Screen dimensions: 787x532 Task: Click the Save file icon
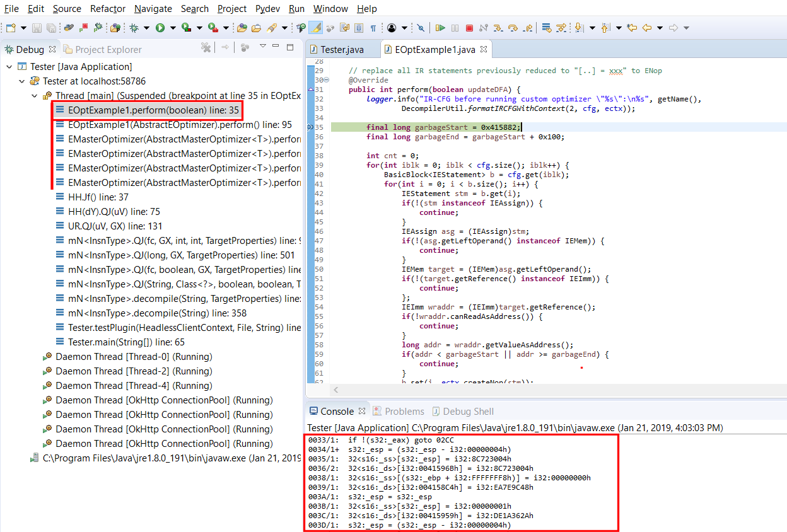pyautogui.click(x=37, y=28)
